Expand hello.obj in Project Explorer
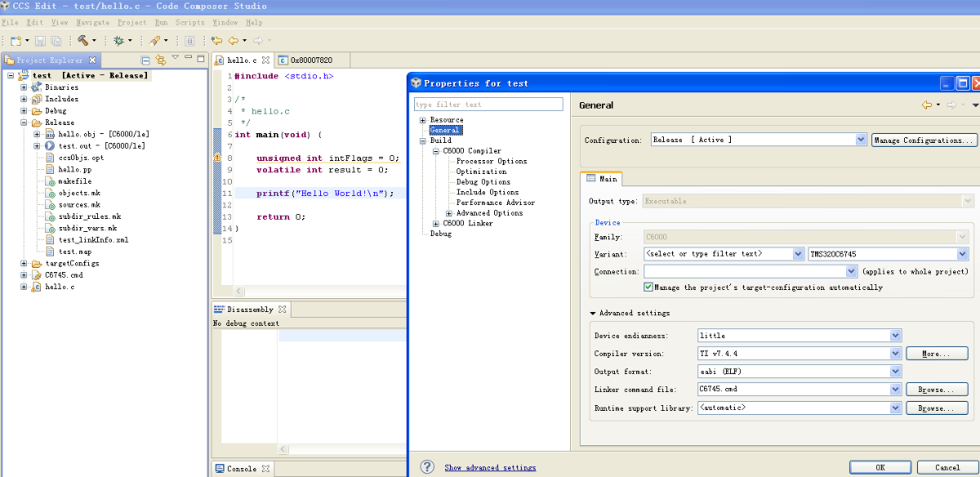980x477 pixels. (37, 134)
